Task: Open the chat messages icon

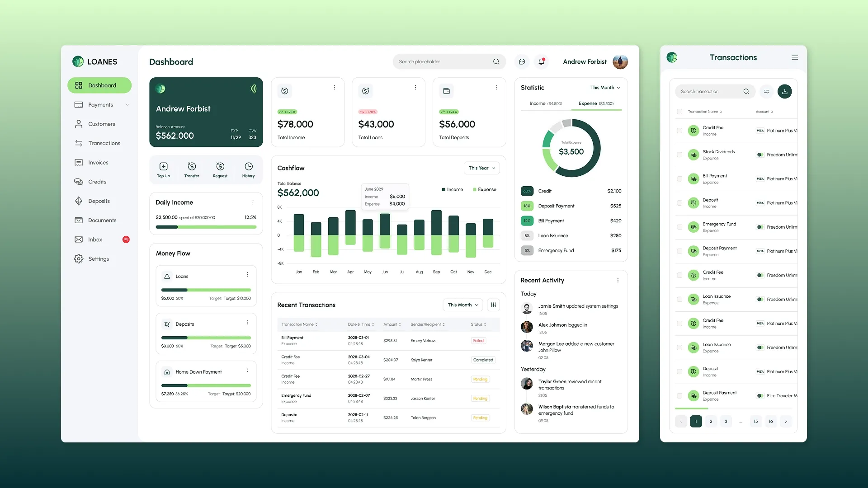Action: (522, 62)
